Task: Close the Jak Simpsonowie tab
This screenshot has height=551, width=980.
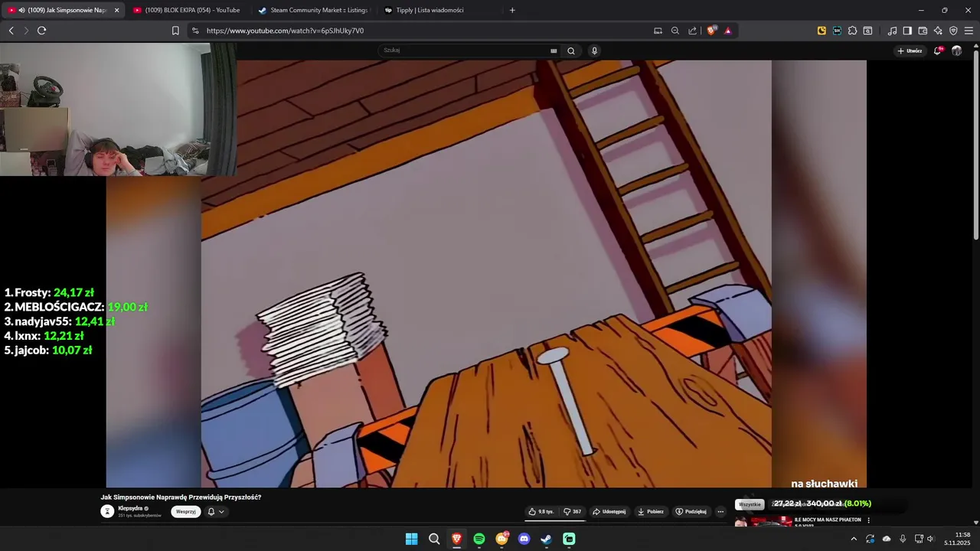Action: coord(116,10)
